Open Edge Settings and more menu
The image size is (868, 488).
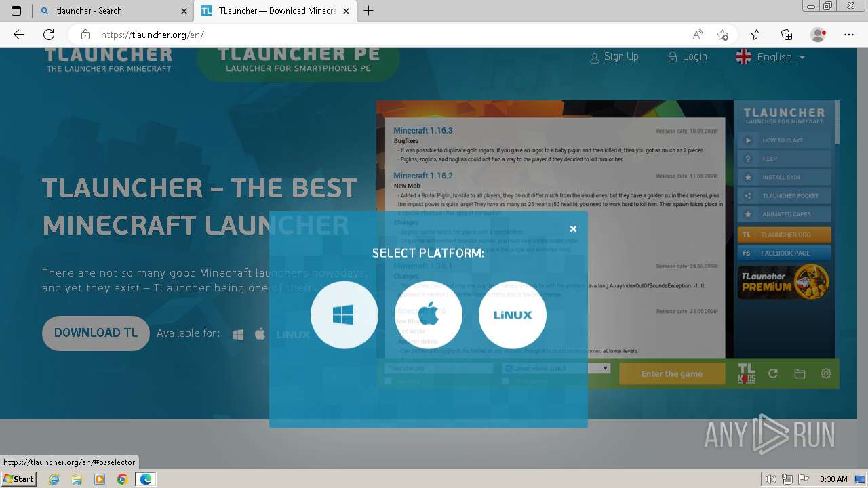[849, 35]
